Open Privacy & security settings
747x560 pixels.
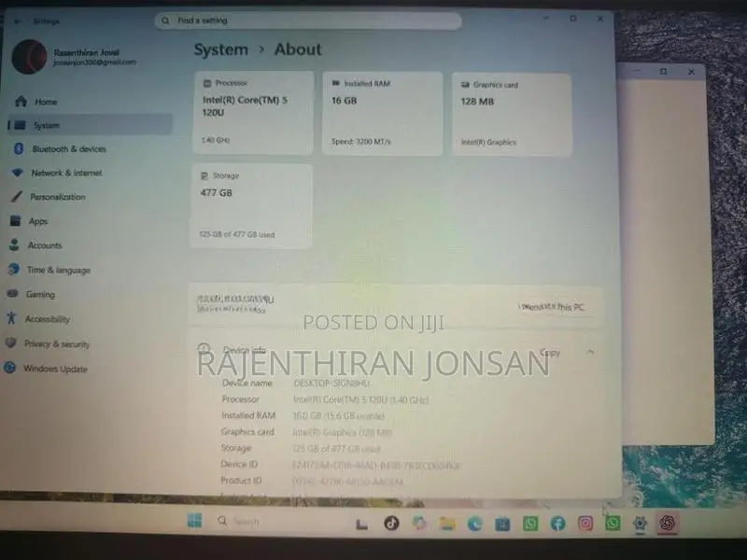(57, 343)
